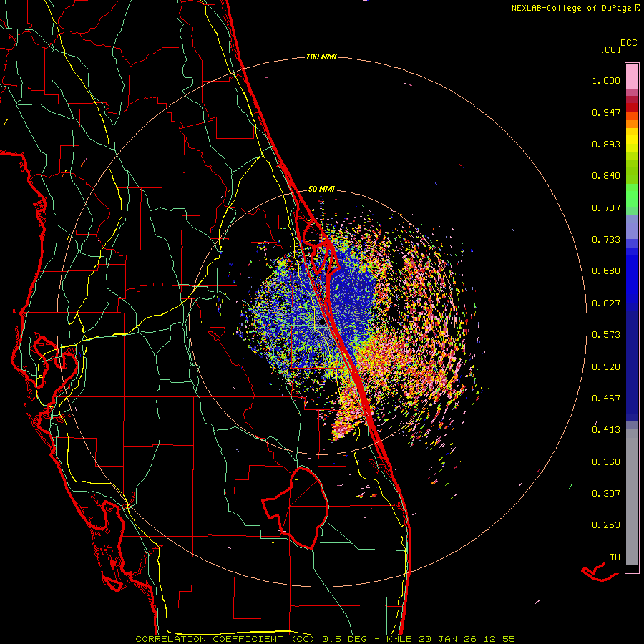Click the CORRELATION COEFFICIENT caption text
This screenshot has height=644, width=644.
pos(209,639)
